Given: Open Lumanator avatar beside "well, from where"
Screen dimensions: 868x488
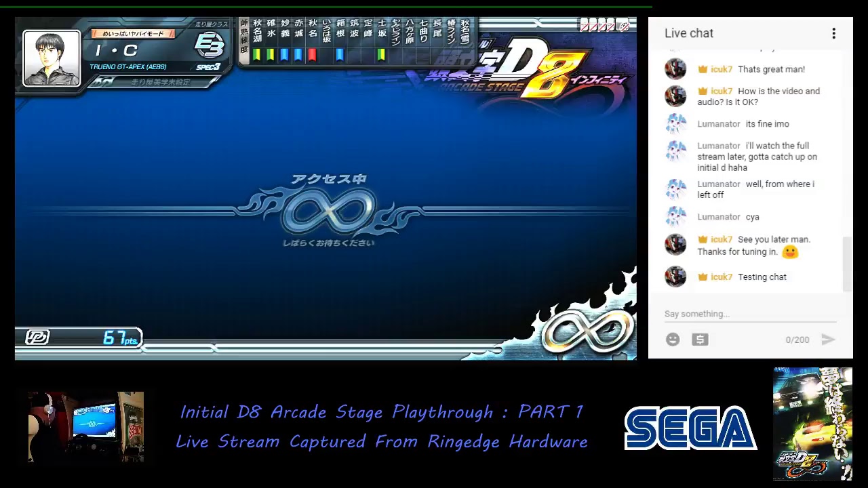Looking at the screenshot, I should 675,189.
